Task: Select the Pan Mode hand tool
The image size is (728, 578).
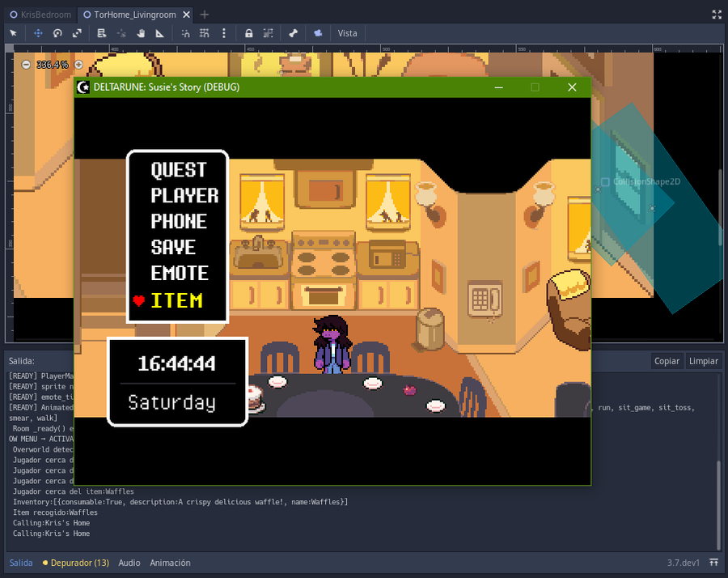Action: pos(141,33)
